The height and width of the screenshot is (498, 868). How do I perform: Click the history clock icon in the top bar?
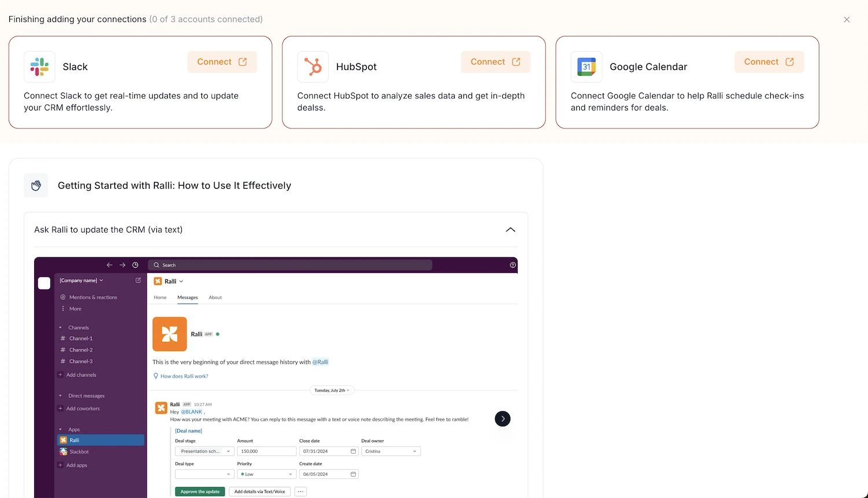tap(135, 264)
